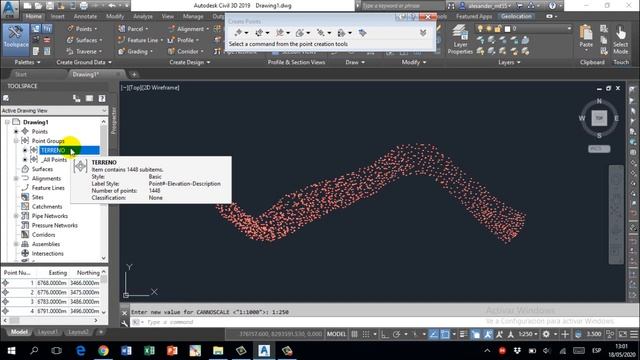Viewport: 640px width, 360px height.
Task: Open annotation scale 1:250 dropdown
Action: click(528, 334)
